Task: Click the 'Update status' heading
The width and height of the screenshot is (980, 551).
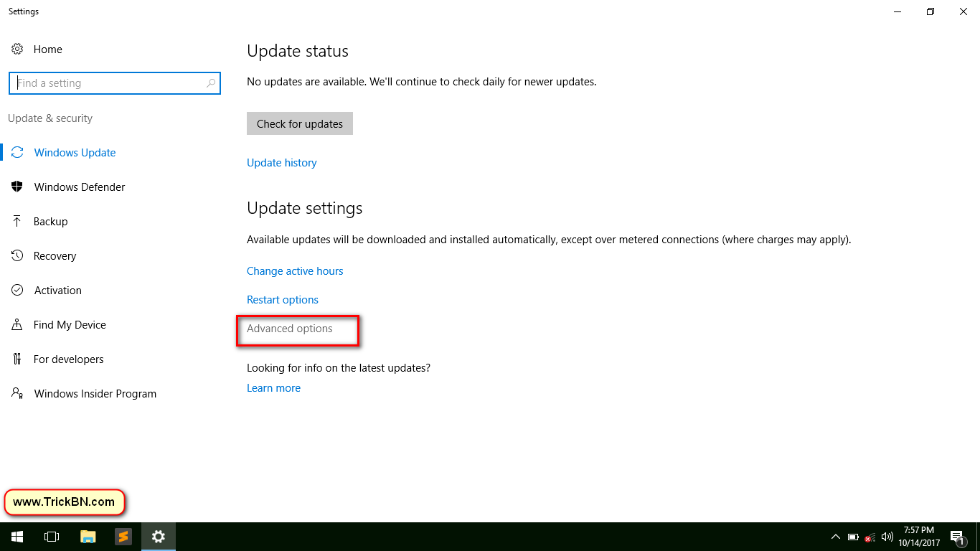Action: (298, 51)
